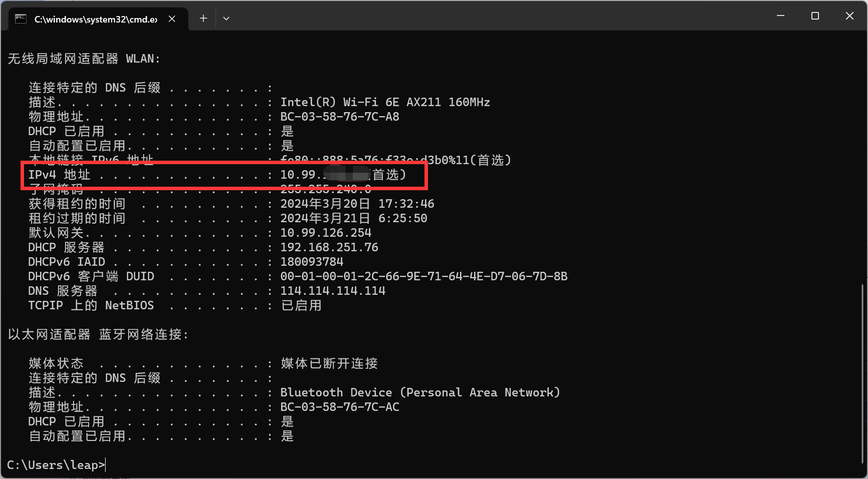
Task: Click the DHCP server 192.168.251.76 value
Action: pyautogui.click(x=329, y=247)
